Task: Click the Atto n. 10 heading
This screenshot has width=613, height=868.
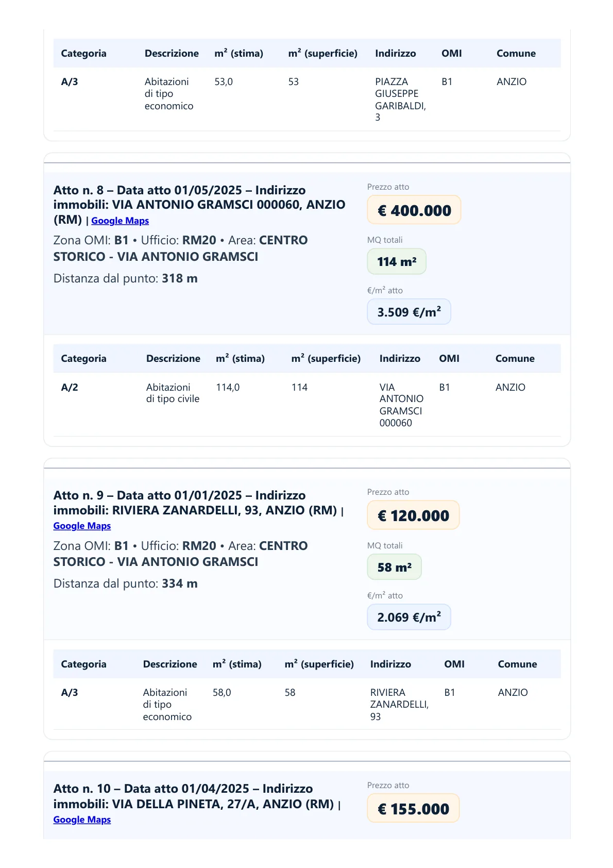Action: click(193, 796)
